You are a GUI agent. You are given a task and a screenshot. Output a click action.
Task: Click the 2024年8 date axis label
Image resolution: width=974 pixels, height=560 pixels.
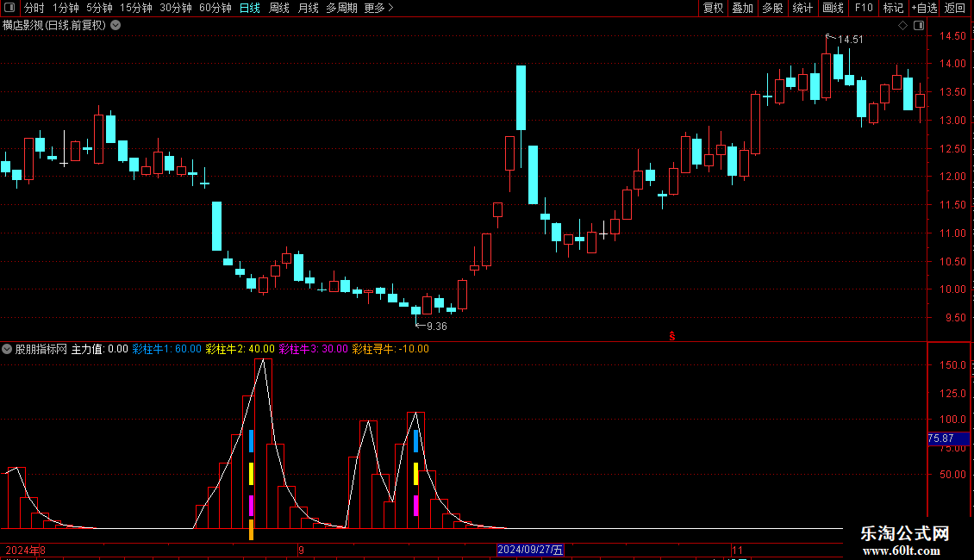[26, 550]
